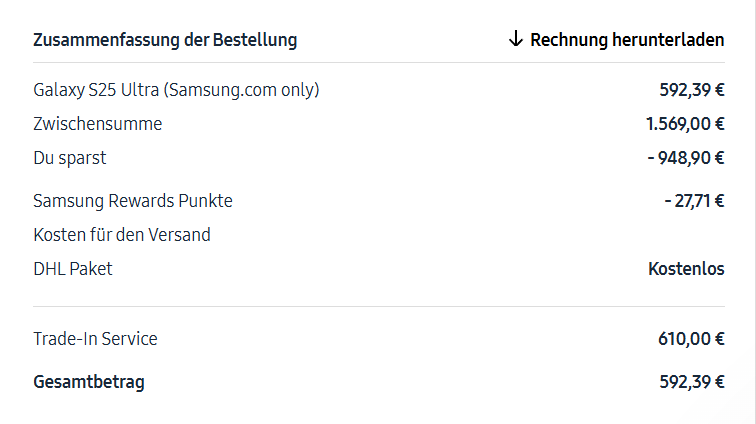756x424 pixels.
Task: Click the bold 'Gesamtbetrag' label
Action: (88, 382)
